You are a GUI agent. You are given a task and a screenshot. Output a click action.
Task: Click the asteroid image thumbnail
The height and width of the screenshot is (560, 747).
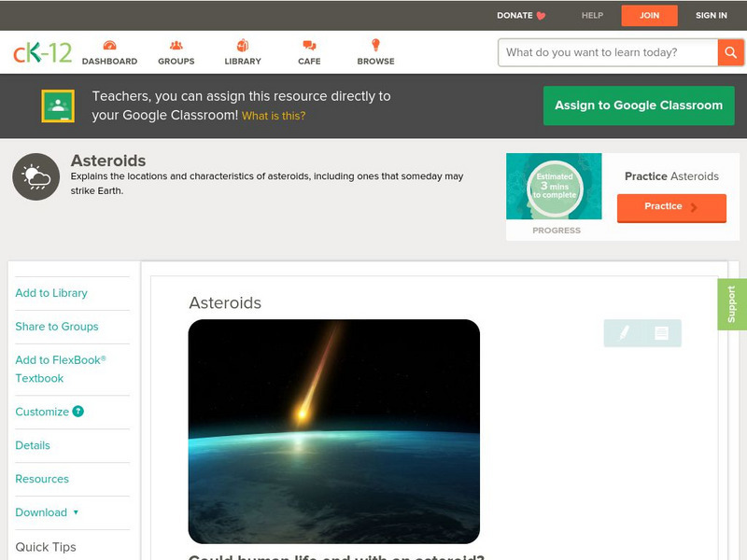pyautogui.click(x=334, y=431)
